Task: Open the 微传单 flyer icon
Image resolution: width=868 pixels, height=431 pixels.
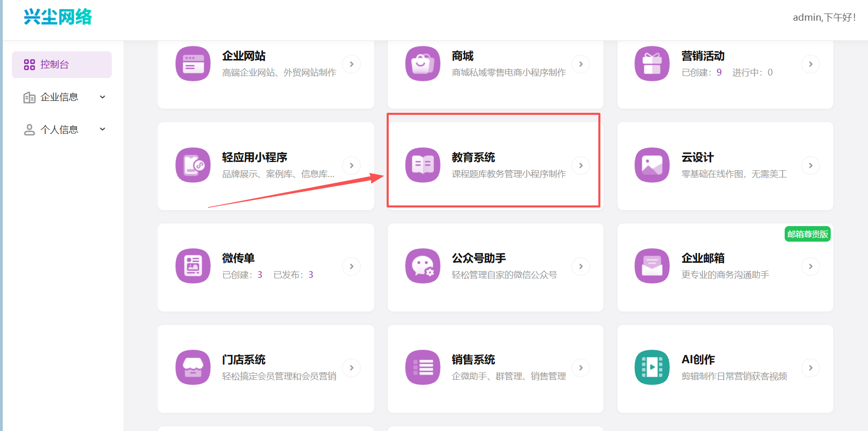Action: click(193, 266)
